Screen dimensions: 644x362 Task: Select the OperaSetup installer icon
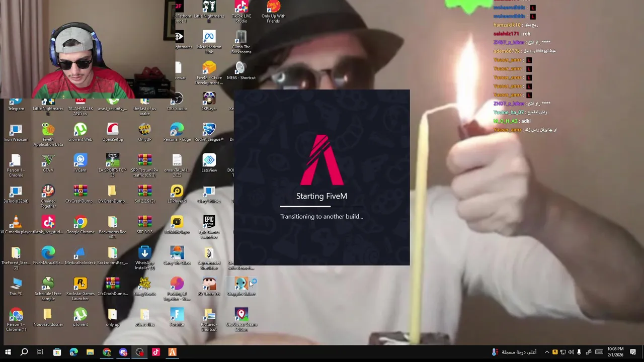click(x=113, y=133)
